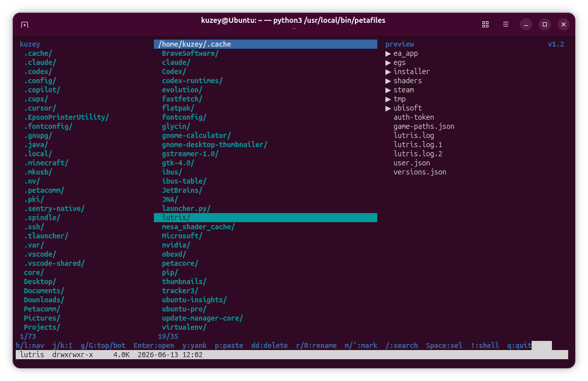Select petacore/ directory
Viewport: 588px width, 381px height.
point(180,263)
